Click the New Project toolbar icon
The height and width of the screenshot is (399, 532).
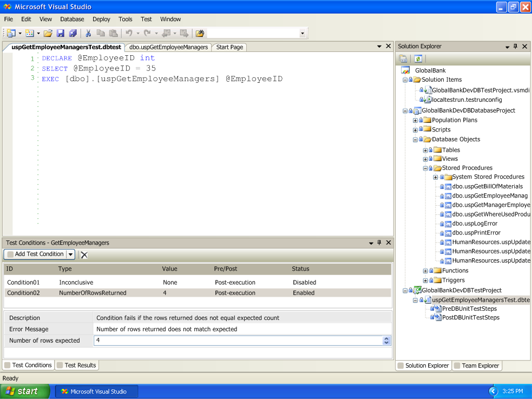11,33
